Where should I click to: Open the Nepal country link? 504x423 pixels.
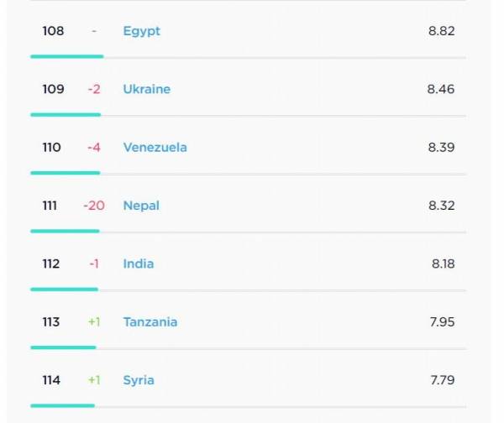[x=141, y=206]
